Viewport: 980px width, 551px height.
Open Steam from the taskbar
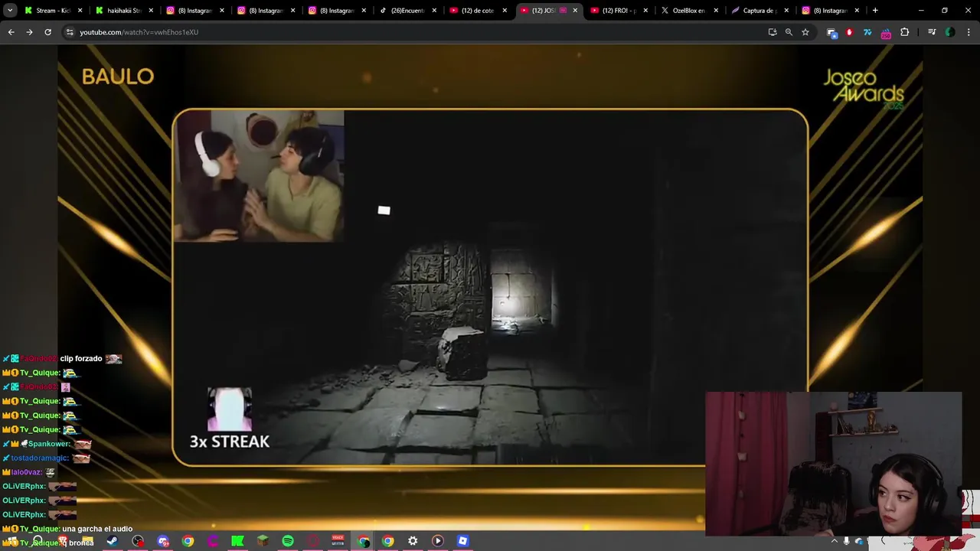pyautogui.click(x=112, y=541)
